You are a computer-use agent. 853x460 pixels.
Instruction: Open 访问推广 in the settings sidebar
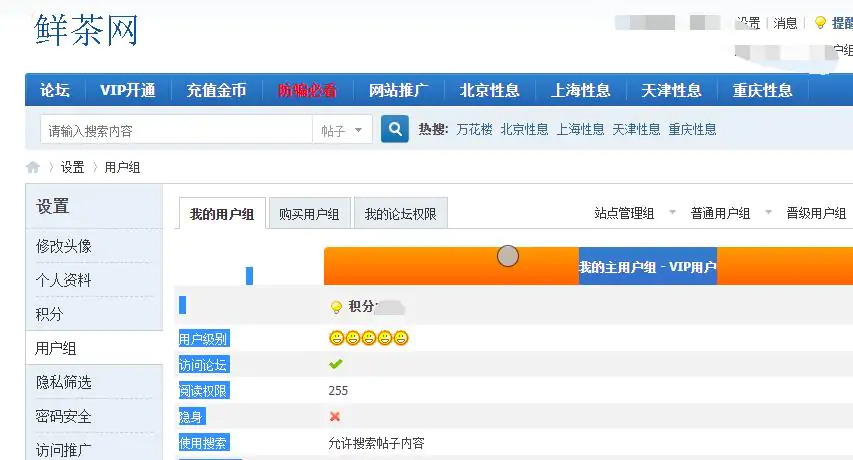click(x=64, y=450)
